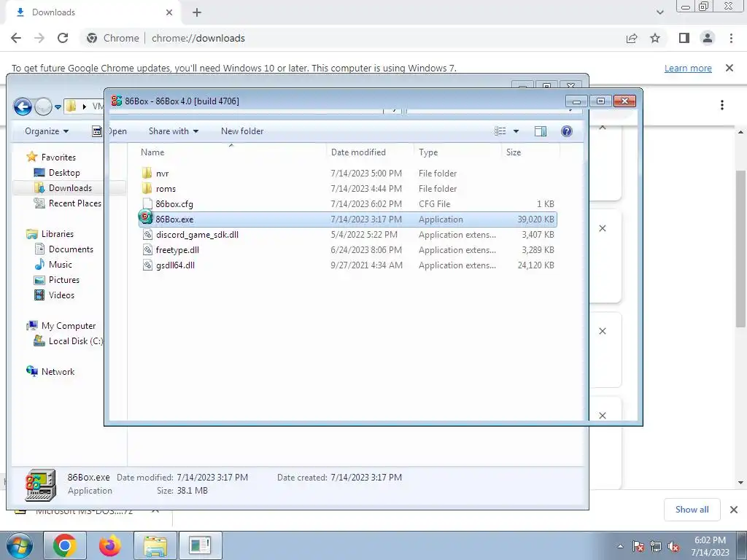Screen dimensions: 747x560
Task: Open downloads page three-dot more actions menu
Action: tap(722, 105)
